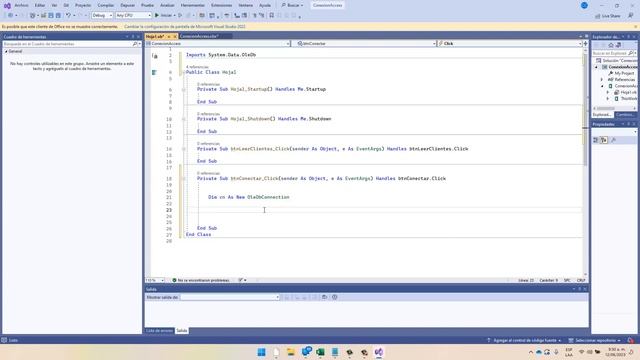The image size is (640, 360).
Task: Open the Proyecto menu
Action: point(83,5)
